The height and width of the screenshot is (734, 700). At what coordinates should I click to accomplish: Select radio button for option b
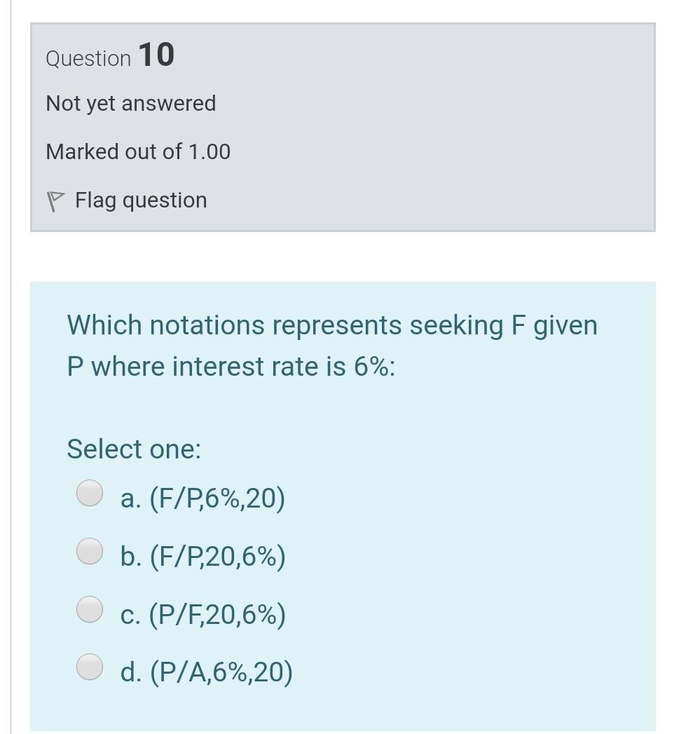[x=90, y=551]
